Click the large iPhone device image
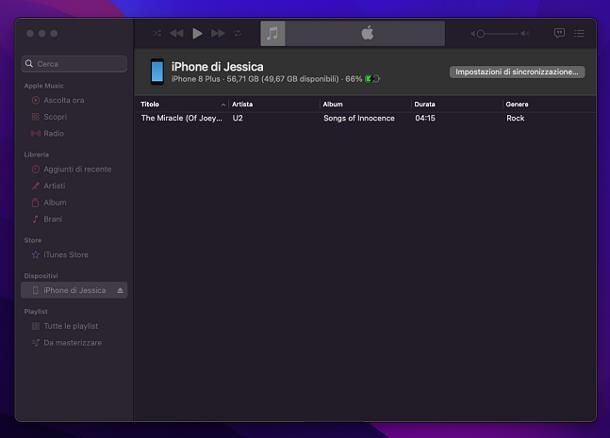Screen dimensions: 610x438 coord(157,72)
